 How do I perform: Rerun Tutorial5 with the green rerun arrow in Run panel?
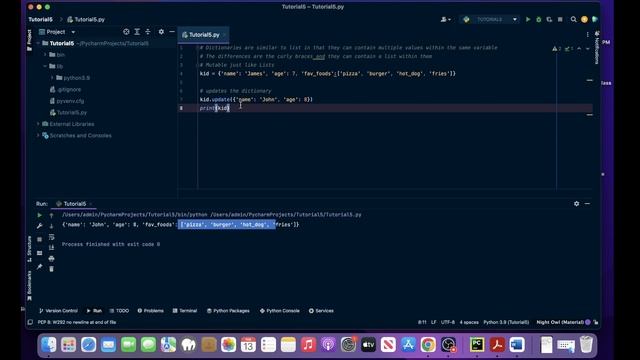point(40,215)
